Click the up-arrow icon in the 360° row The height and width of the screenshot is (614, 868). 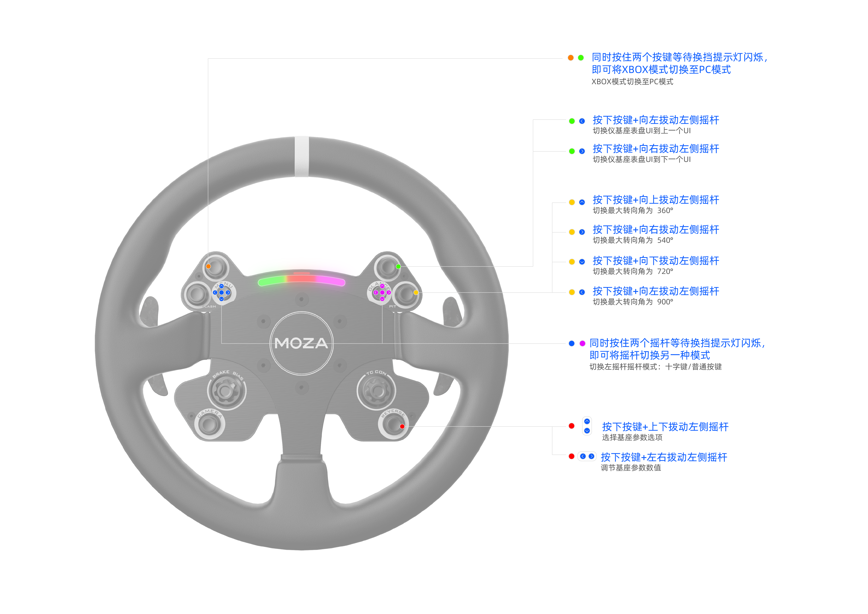click(x=582, y=202)
